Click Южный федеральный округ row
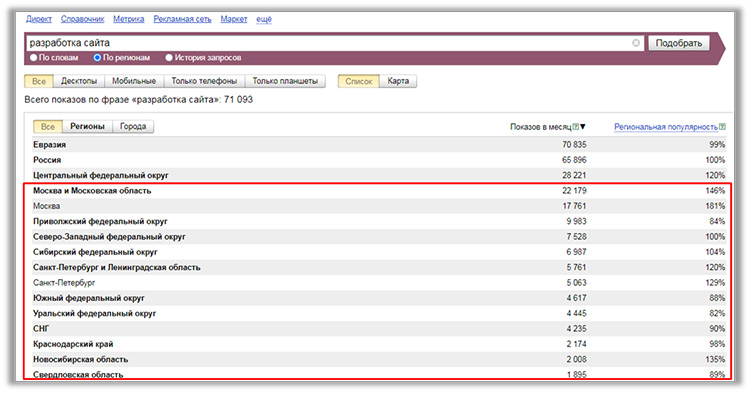Viewport: 750px width, 393px height. click(379, 298)
